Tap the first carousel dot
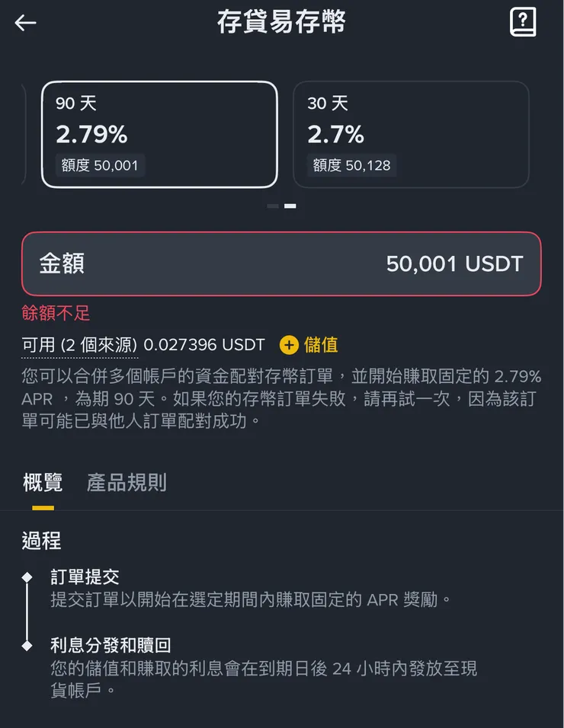 (x=271, y=206)
